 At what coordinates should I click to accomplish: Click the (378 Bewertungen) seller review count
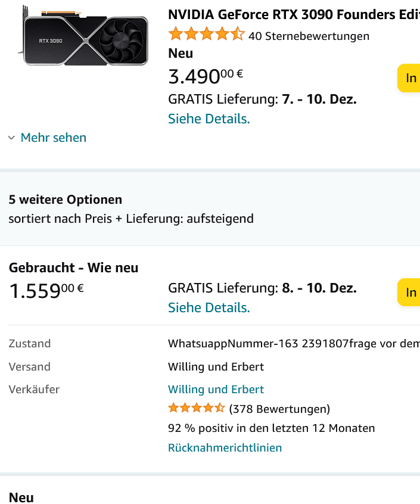tap(279, 409)
